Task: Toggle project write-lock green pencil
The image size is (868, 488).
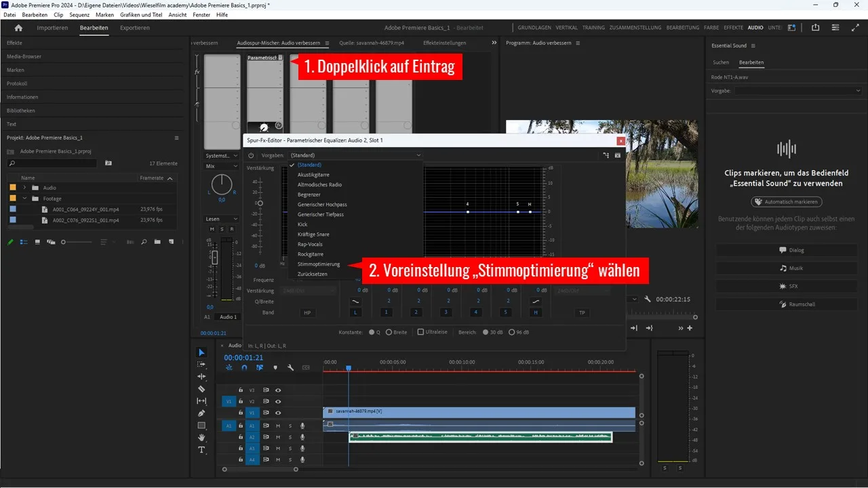Action: point(11,242)
